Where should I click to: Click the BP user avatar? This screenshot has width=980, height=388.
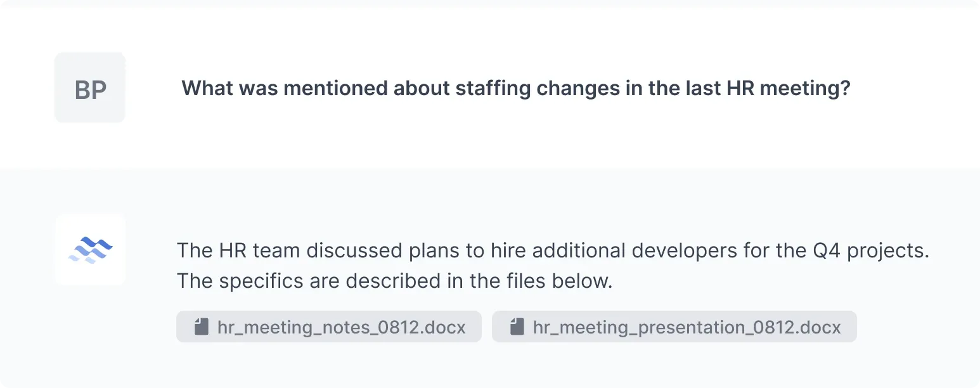click(x=89, y=87)
